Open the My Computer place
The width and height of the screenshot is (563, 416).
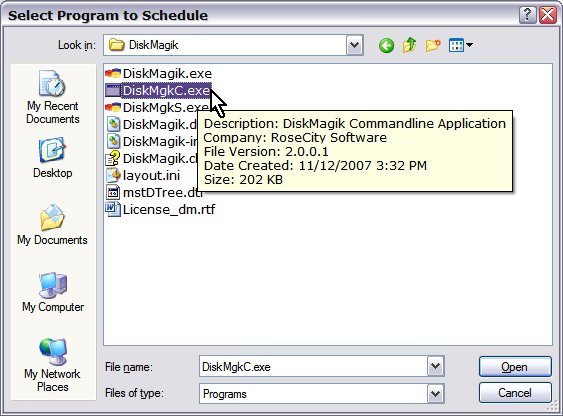[53, 292]
